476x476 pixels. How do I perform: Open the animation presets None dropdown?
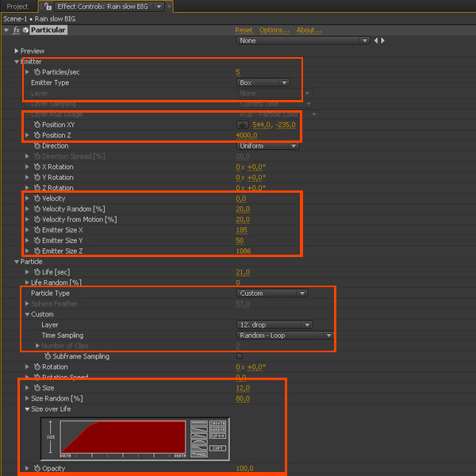[x=303, y=40]
